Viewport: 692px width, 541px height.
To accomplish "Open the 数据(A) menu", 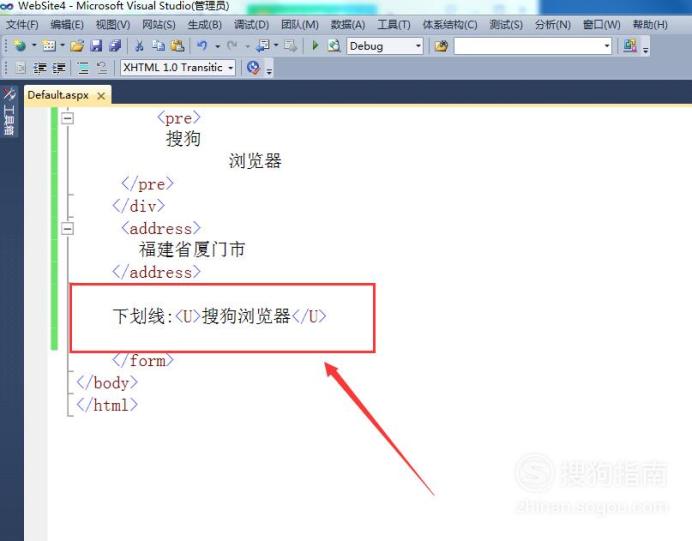I will 348,24.
